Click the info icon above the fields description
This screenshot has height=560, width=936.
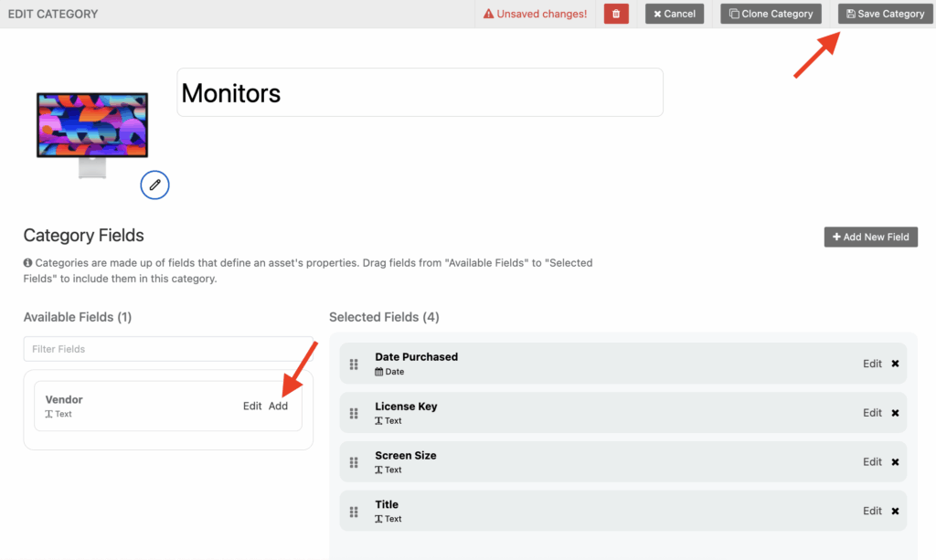pos(27,263)
